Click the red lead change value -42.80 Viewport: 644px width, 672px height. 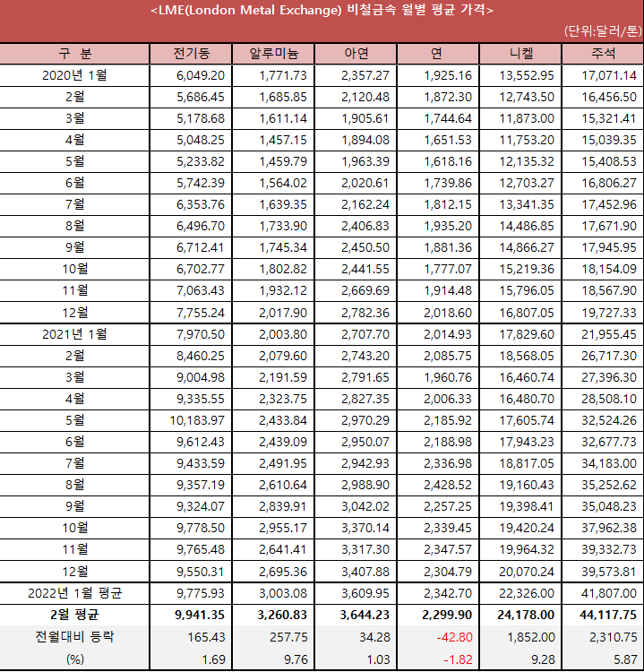pyautogui.click(x=454, y=637)
